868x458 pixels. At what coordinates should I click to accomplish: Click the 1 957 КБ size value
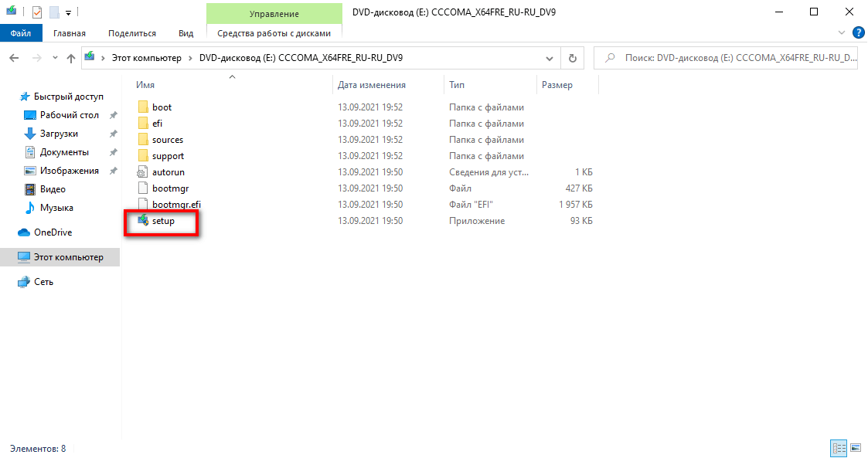coord(576,204)
